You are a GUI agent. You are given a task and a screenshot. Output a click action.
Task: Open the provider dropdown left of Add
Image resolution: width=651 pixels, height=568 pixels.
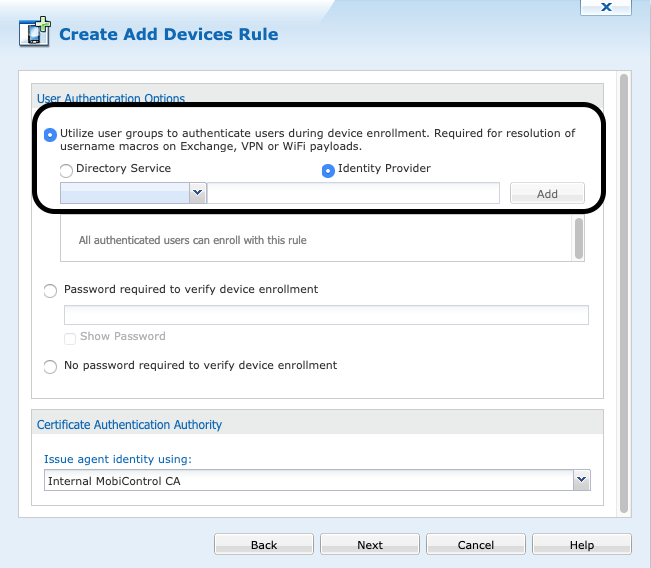(x=133, y=193)
